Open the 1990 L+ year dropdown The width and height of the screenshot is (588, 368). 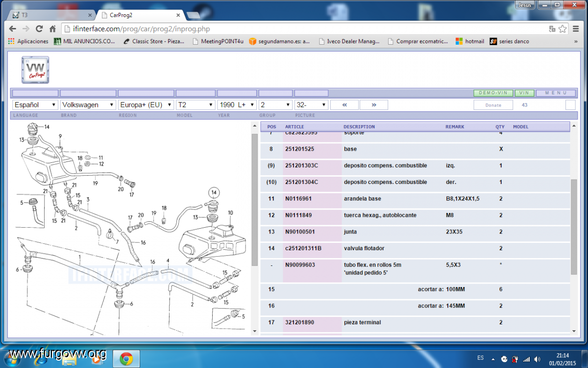pos(237,105)
